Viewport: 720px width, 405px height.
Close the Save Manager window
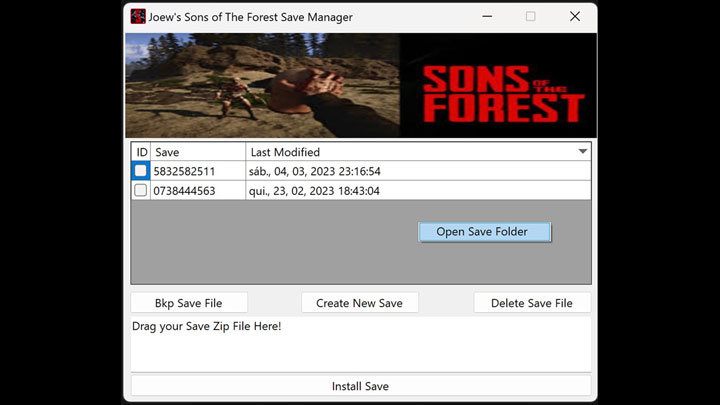(574, 17)
